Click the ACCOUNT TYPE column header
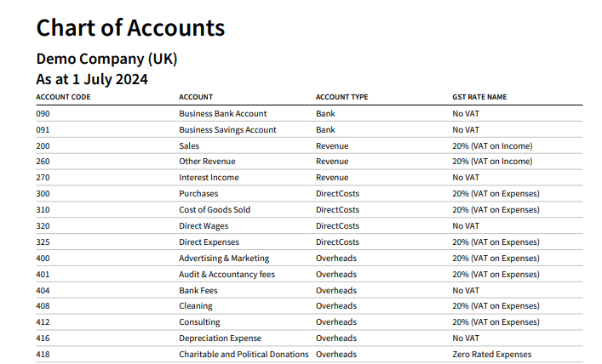This screenshot has width=602, height=364. click(341, 97)
